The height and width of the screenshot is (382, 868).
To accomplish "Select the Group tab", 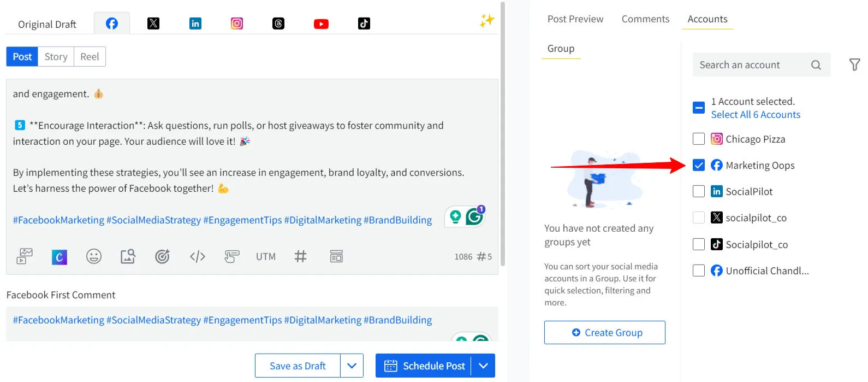I will click(x=561, y=49).
